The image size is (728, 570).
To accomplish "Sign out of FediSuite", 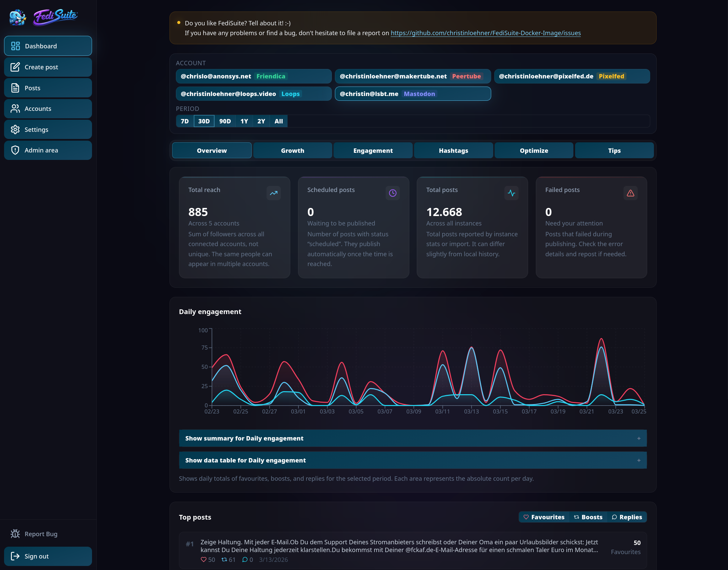I will [x=48, y=556].
